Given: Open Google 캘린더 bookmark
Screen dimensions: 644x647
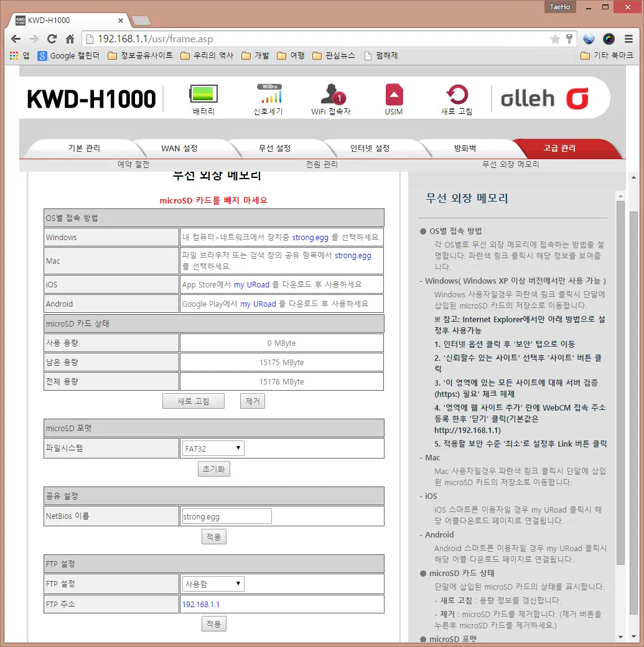Looking at the screenshot, I should click(68, 56).
